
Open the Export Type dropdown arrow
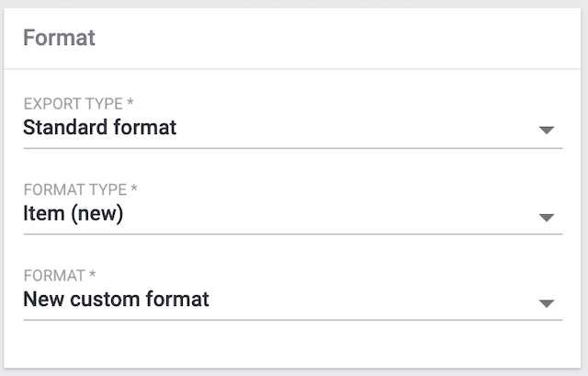pyautogui.click(x=547, y=131)
